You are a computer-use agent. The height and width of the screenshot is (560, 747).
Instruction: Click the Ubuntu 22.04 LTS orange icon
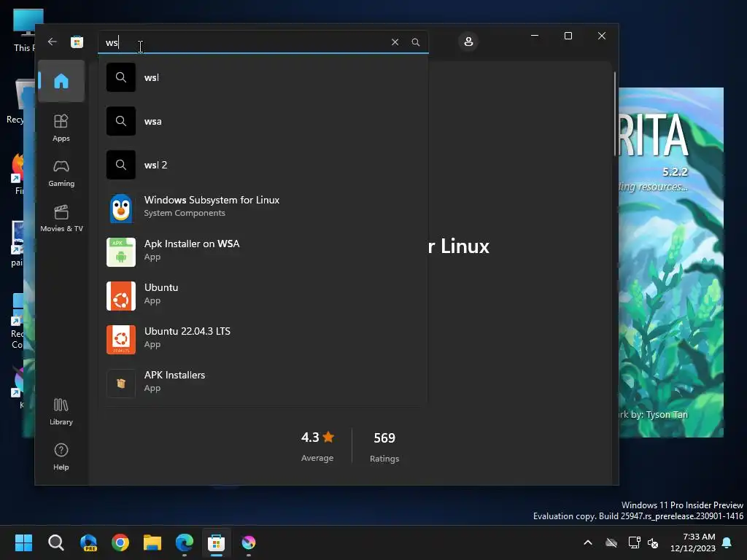point(121,340)
